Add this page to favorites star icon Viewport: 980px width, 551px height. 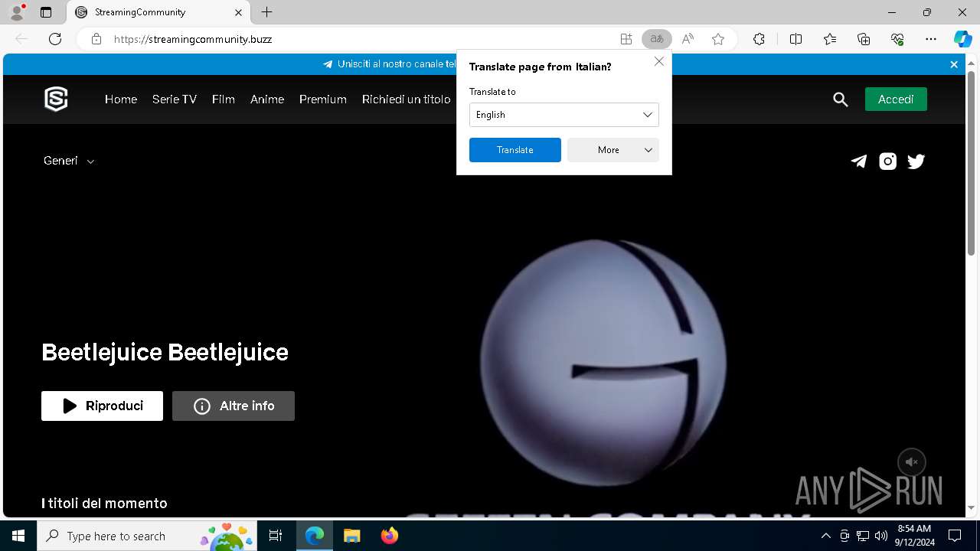(x=718, y=39)
